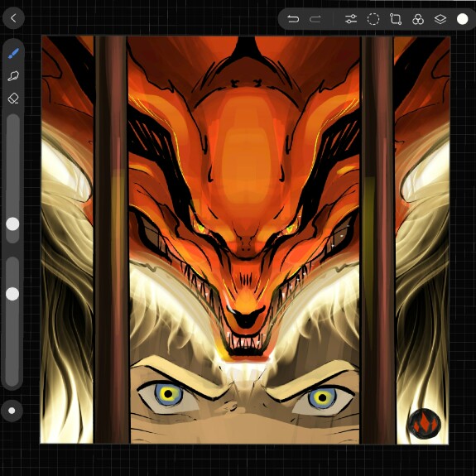This screenshot has width=476, height=476.
Task: Undo the last stroke
Action: [293, 19]
